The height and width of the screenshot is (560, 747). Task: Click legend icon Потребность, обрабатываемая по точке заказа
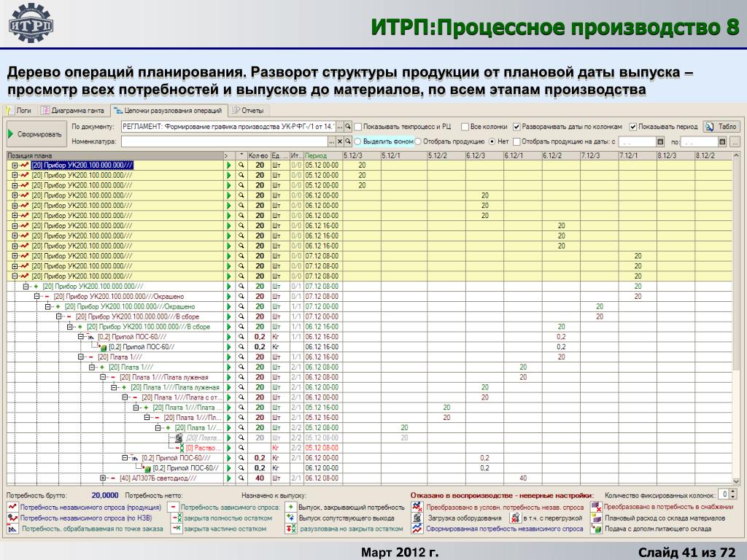(x=12, y=529)
